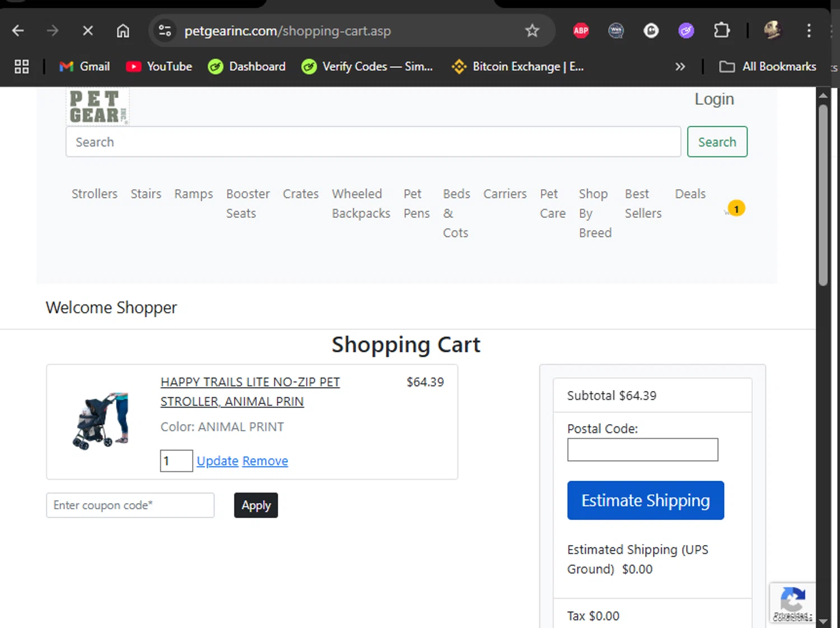Image resolution: width=840 pixels, height=628 pixels.
Task: Click the Tax $0.00 text
Action: 593,616
